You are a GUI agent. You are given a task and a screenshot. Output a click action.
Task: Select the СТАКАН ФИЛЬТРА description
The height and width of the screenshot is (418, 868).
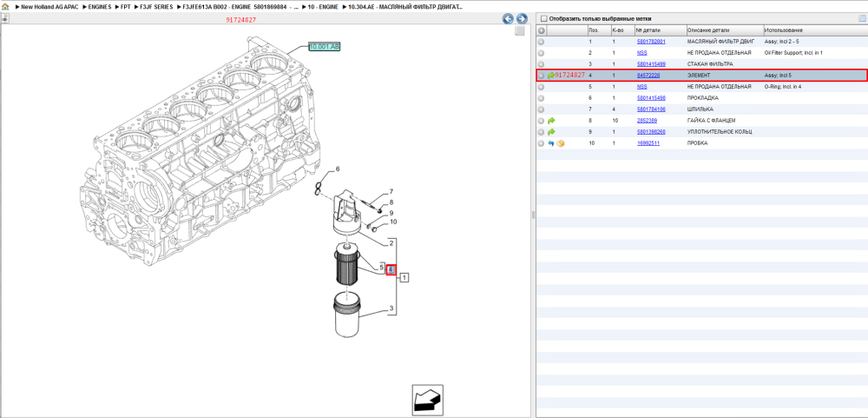point(710,64)
